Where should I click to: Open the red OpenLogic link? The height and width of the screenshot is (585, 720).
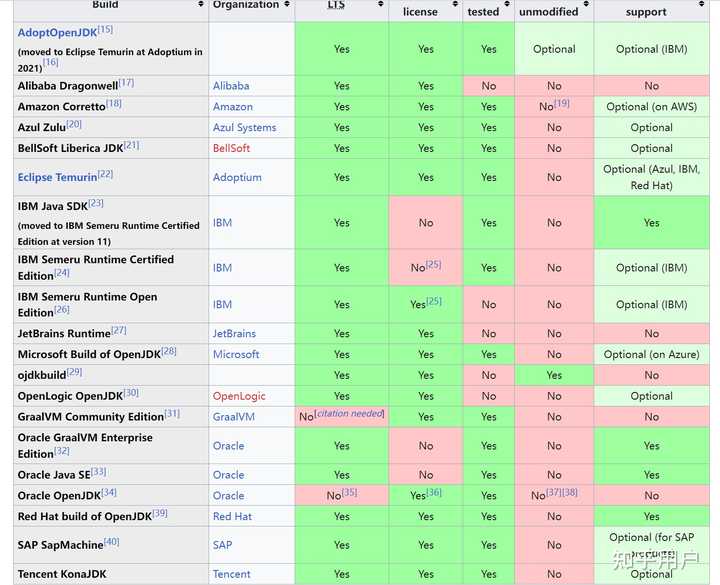pyautogui.click(x=239, y=396)
